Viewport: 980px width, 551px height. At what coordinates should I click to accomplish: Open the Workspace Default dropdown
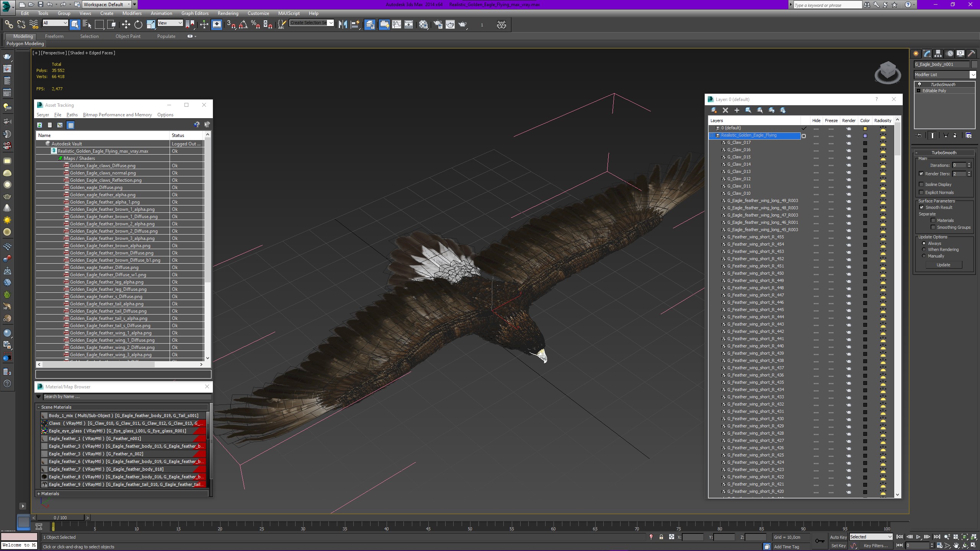[x=107, y=5]
